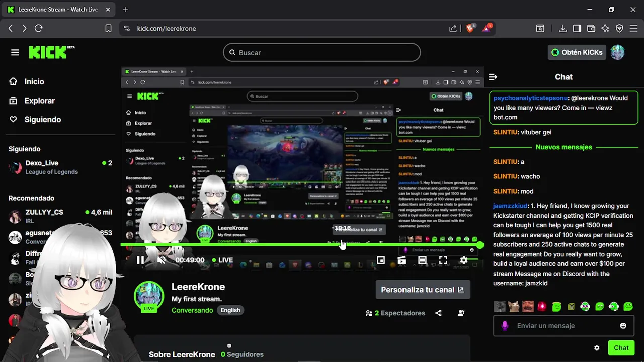Click the Nuevos mensajes divider label
Screen dimensions: 644x362
563,147
